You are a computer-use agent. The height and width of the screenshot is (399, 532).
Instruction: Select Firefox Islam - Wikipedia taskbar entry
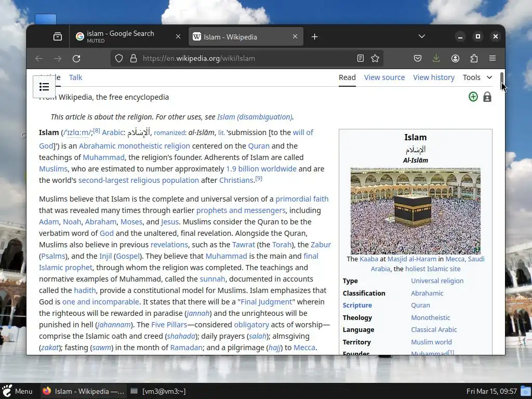[83, 391]
